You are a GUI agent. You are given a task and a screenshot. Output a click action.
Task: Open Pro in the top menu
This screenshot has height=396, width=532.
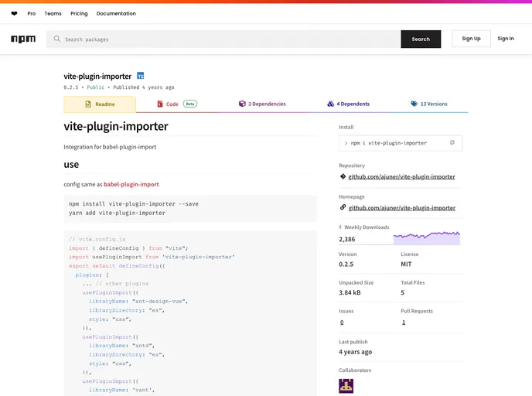point(32,14)
